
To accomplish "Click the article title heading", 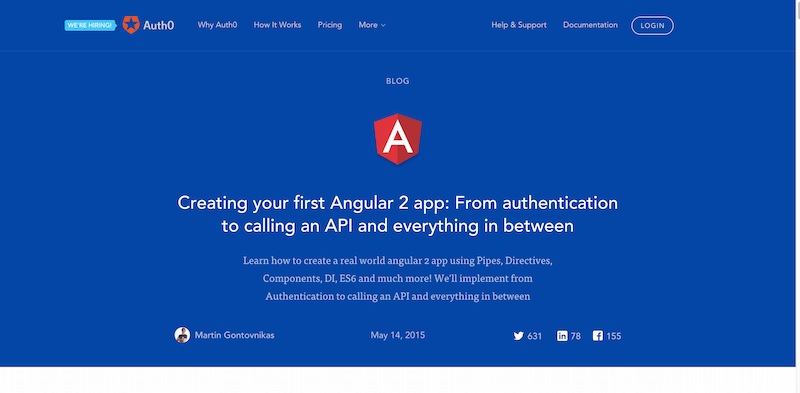I will coord(397,214).
